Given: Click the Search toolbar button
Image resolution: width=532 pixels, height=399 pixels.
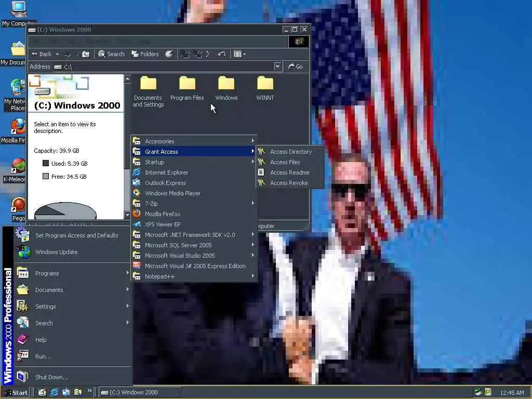Looking at the screenshot, I should (x=111, y=54).
